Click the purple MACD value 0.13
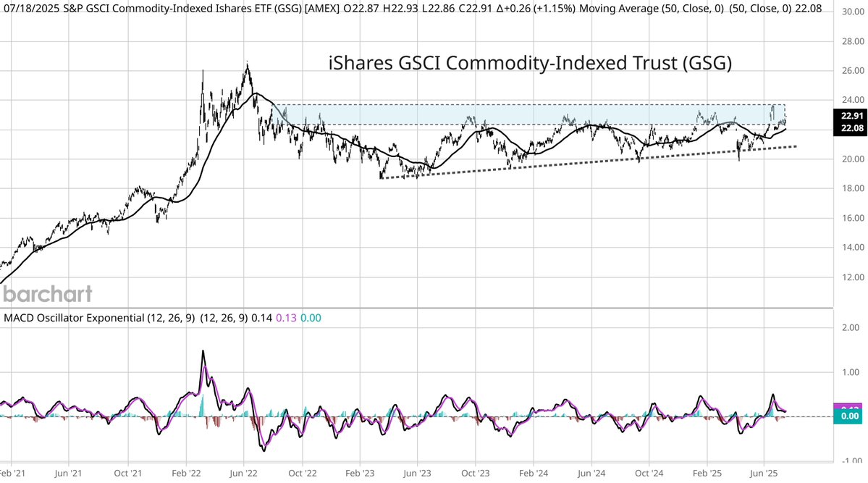Image resolution: width=868 pixels, height=483 pixels. [286, 318]
